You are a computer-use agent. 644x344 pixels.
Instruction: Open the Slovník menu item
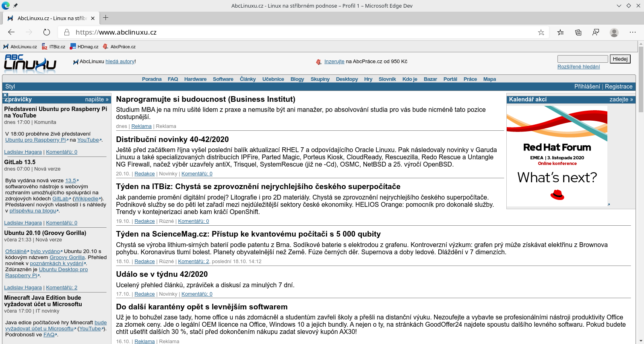[387, 79]
